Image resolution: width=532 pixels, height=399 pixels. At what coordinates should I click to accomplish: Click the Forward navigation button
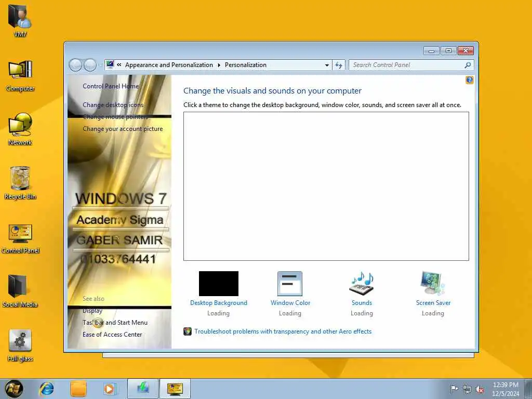tap(90, 65)
